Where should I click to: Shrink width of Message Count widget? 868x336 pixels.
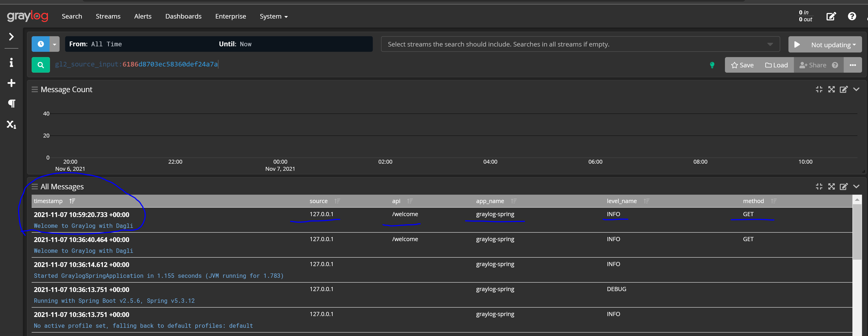[x=819, y=89]
